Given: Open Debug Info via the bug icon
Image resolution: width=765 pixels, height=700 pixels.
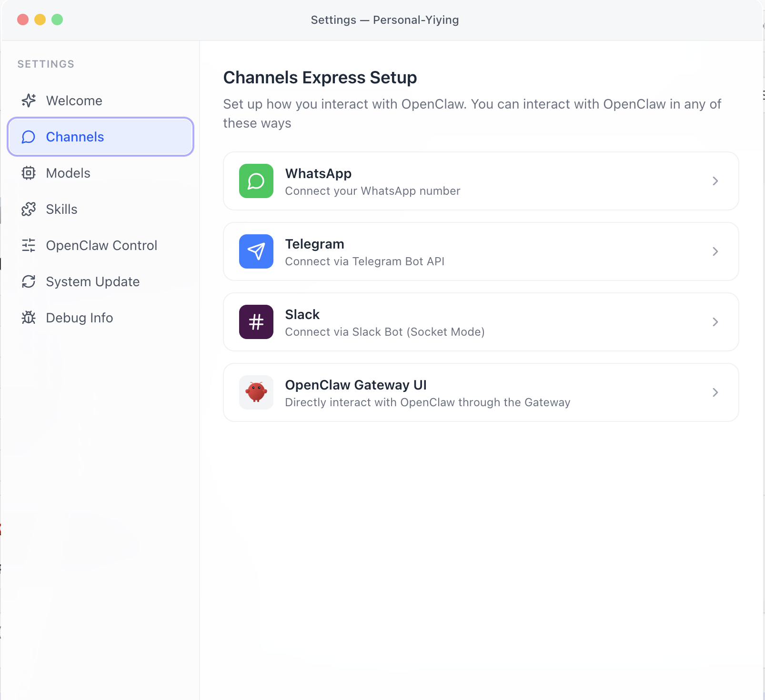Looking at the screenshot, I should 29,318.
